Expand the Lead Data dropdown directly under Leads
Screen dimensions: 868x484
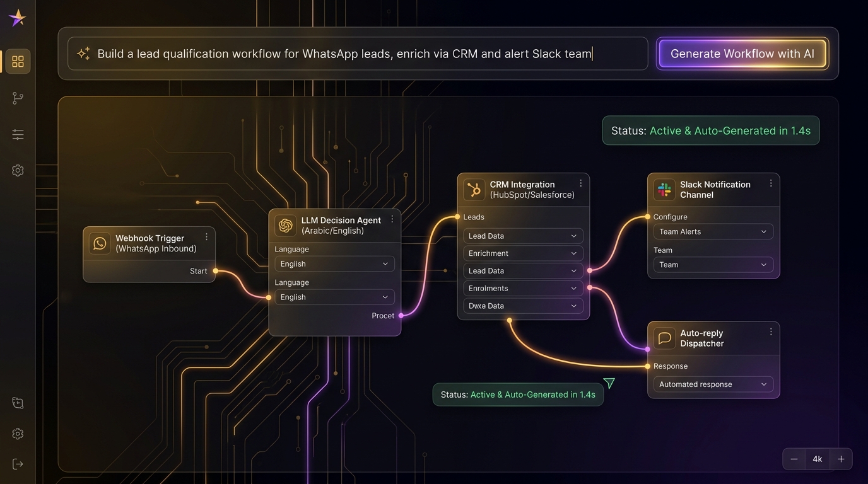tap(523, 236)
